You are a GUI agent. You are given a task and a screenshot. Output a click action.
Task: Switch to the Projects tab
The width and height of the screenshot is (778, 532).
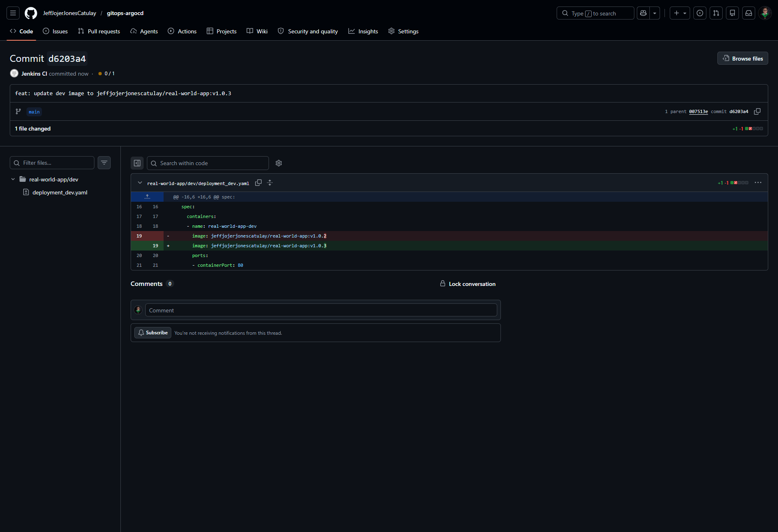(221, 31)
